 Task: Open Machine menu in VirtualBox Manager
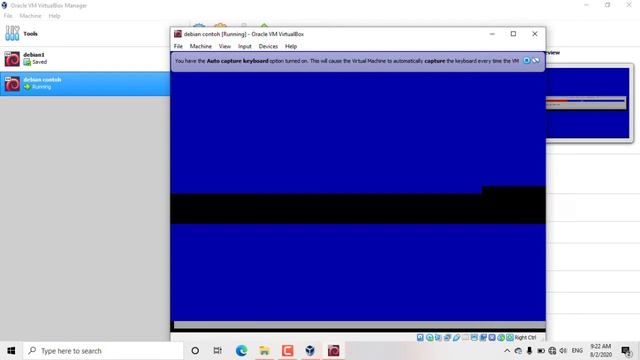click(x=30, y=16)
